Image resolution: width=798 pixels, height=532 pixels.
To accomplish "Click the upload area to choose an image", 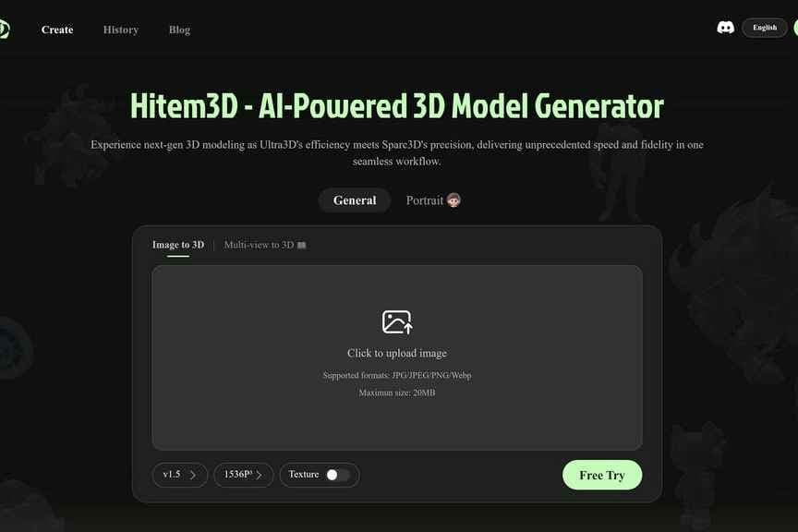I will (x=396, y=354).
